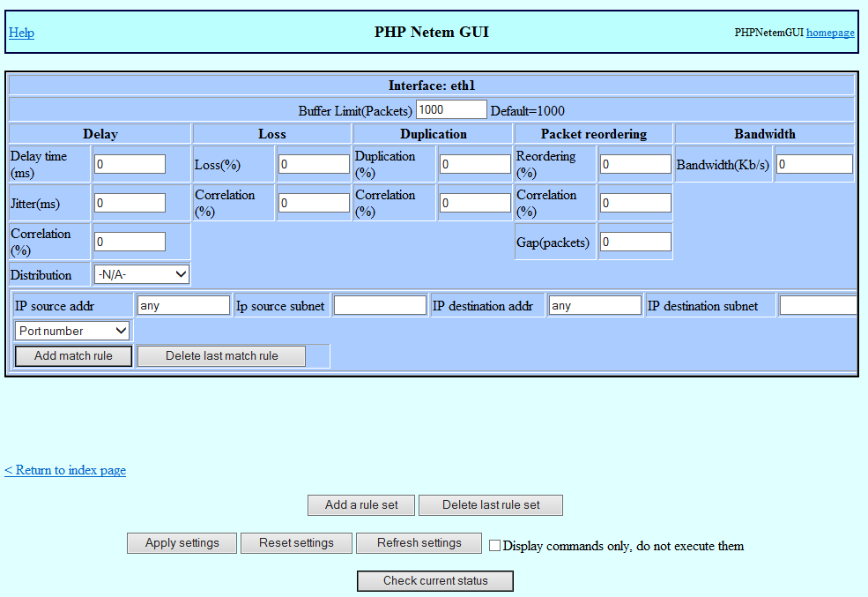Click the Delete last match rule button
The width and height of the screenshot is (868, 597).
tap(220, 355)
